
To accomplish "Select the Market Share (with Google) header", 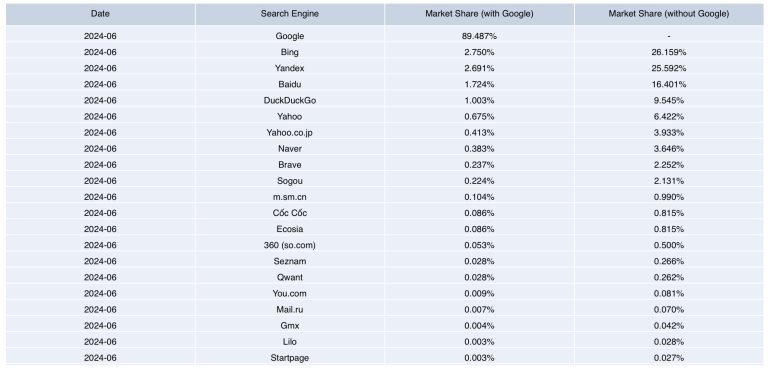I will pos(479,14).
